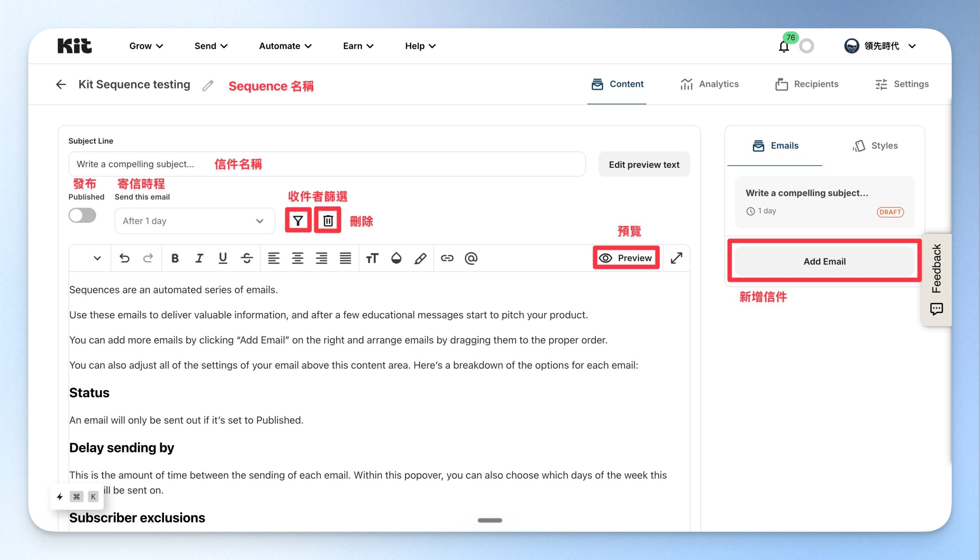Toggle italic text formatting

[x=199, y=258]
